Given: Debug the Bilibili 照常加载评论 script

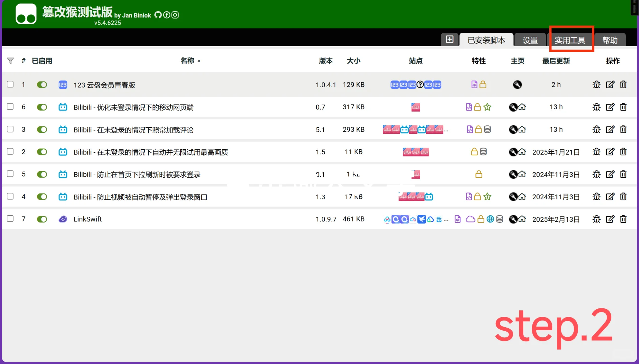Looking at the screenshot, I should (597, 129).
